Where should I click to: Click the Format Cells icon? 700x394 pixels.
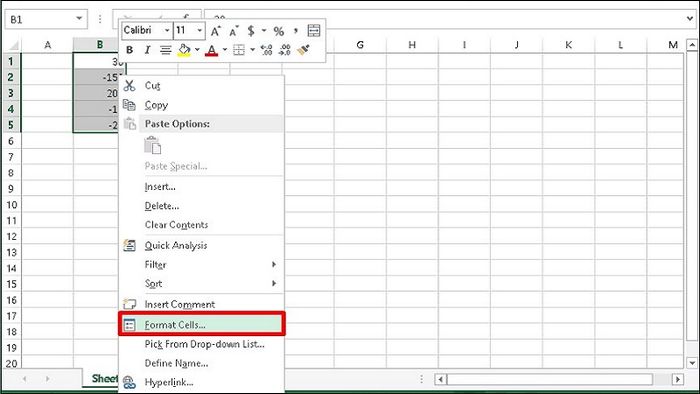click(x=129, y=325)
